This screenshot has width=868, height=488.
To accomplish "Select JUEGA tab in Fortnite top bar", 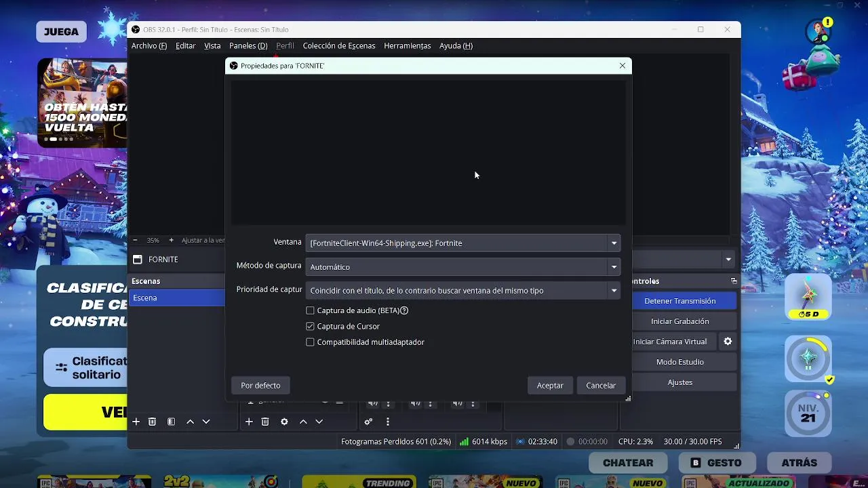I will pos(61,31).
